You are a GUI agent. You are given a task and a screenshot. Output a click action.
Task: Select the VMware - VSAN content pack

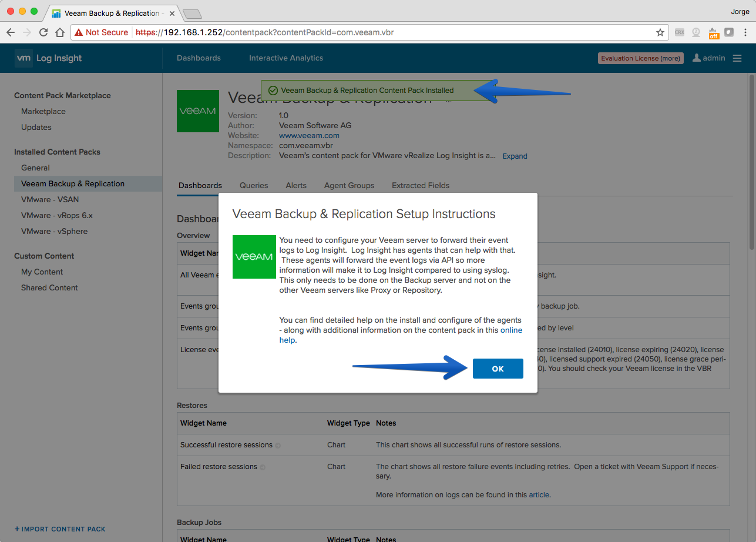tap(50, 199)
